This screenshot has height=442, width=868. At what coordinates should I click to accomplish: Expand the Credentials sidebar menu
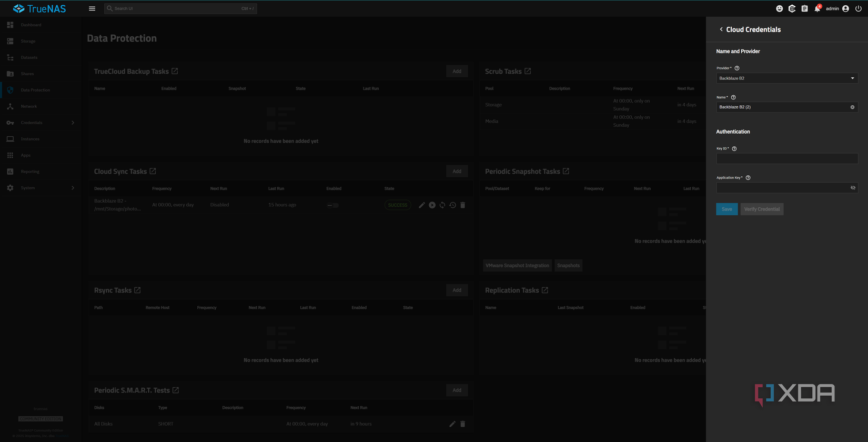point(41,123)
